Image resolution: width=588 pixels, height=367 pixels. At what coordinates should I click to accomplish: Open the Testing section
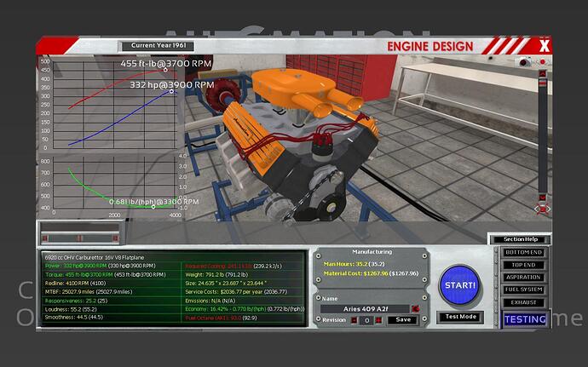(x=522, y=319)
